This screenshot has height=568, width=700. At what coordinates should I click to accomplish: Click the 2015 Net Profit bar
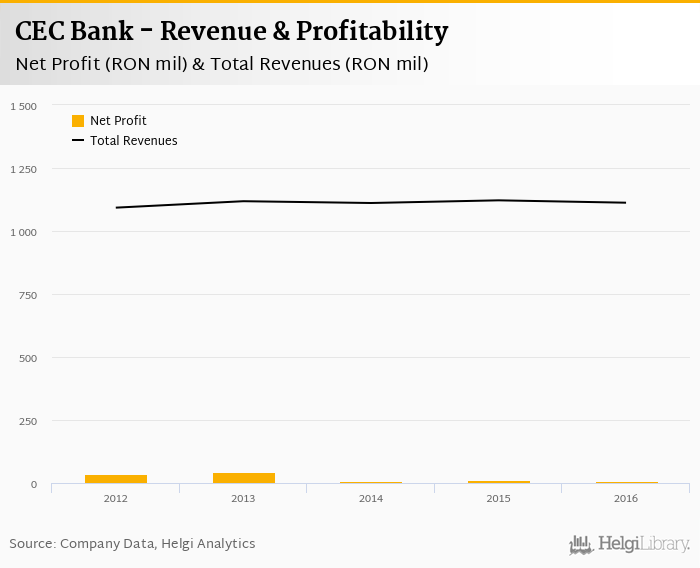(498, 482)
